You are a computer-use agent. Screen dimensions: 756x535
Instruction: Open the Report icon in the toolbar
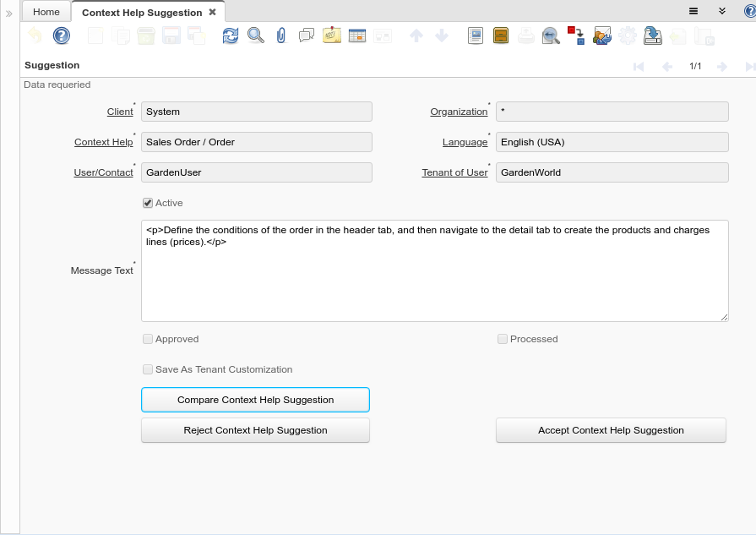[x=476, y=35]
